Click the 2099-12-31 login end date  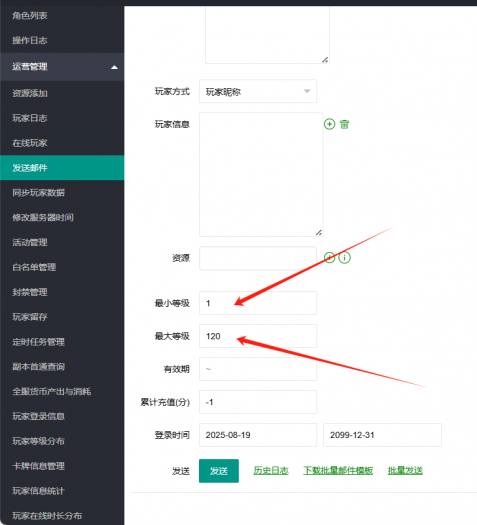[382, 435]
